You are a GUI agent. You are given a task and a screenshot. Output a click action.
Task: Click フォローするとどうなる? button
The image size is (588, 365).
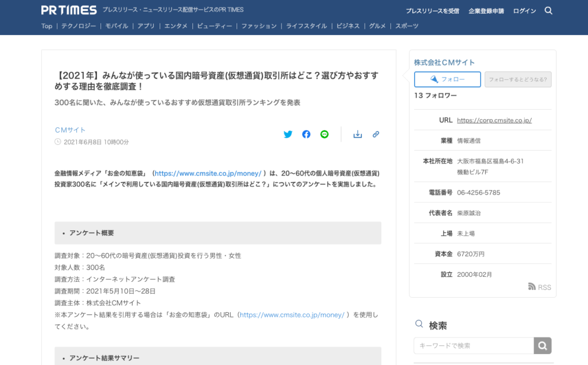coord(518,79)
